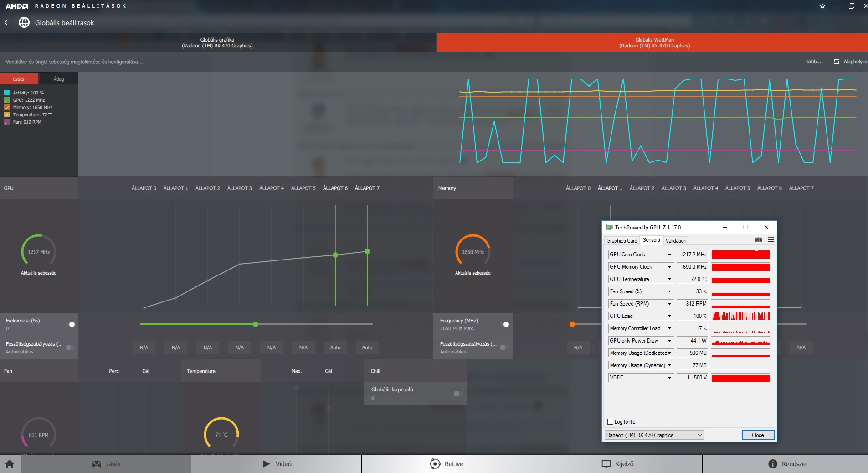Click the play Videó icon
Image resolution: width=868 pixels, height=473 pixels.
[267, 464]
